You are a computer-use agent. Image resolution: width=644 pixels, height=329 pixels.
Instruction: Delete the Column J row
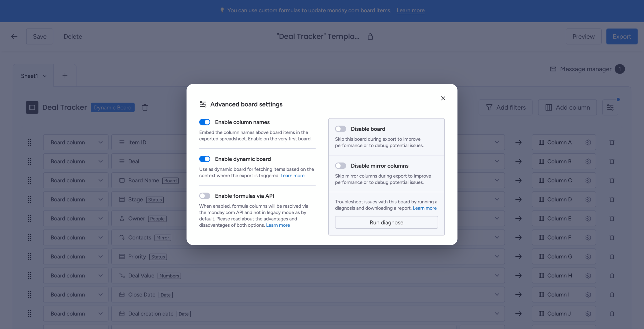point(612,314)
